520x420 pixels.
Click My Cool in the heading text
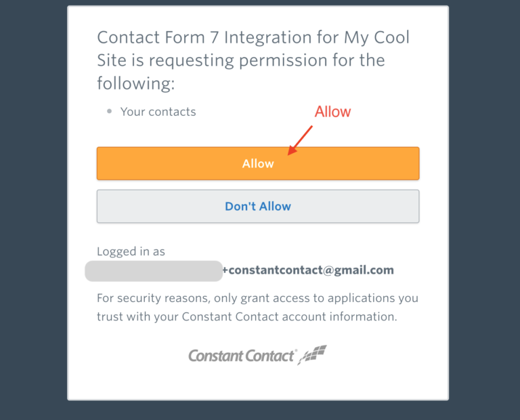tap(376, 37)
